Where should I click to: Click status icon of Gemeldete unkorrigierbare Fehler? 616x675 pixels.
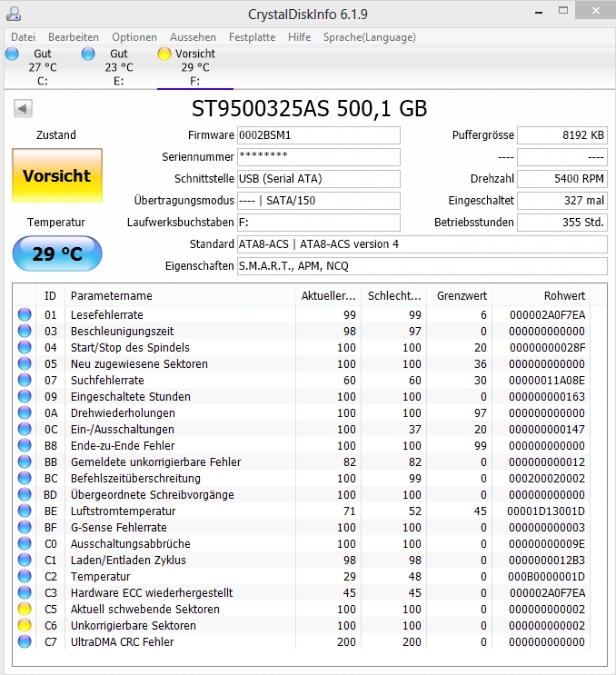click(x=25, y=462)
